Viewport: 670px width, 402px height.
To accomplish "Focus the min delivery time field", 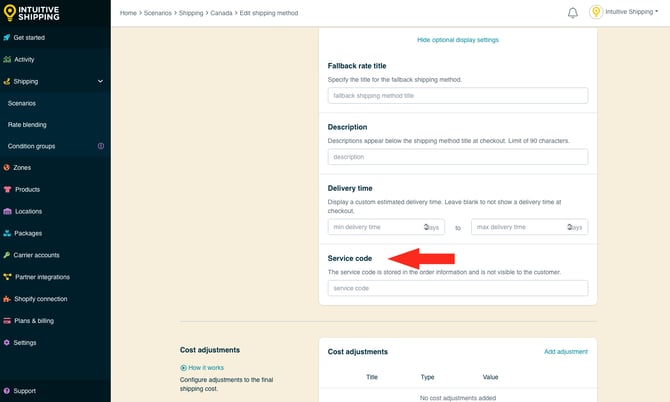I will point(386,227).
